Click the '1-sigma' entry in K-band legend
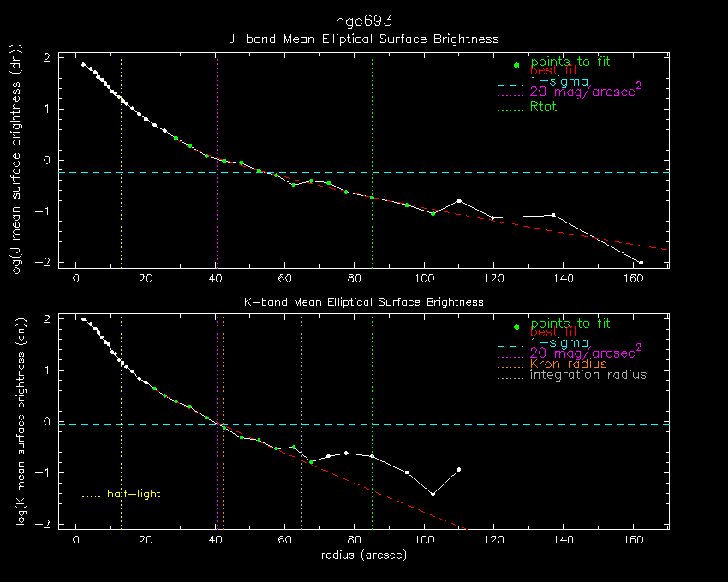The height and width of the screenshot is (582, 728). pos(559,342)
